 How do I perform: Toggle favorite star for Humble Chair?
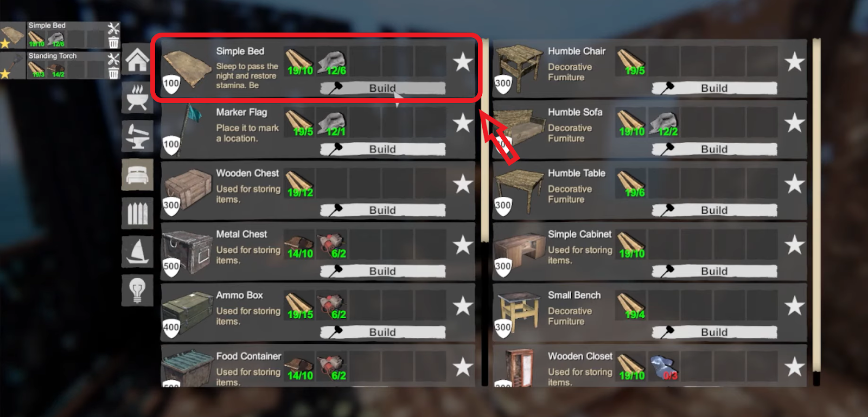(x=794, y=62)
